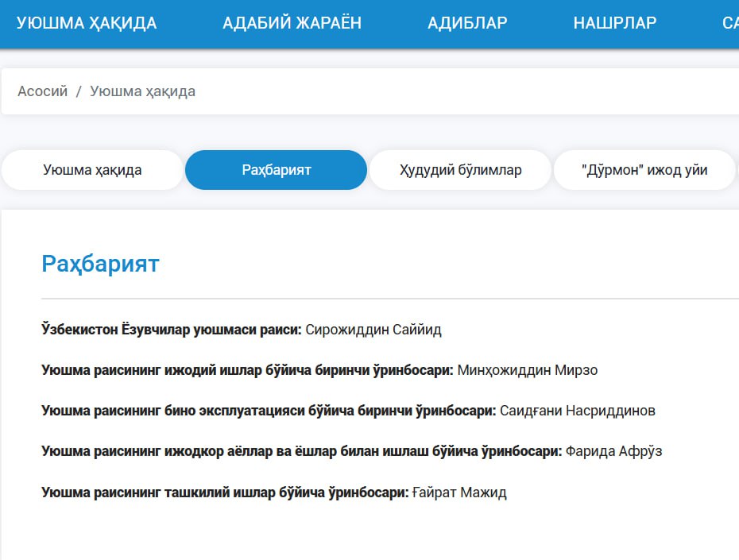Click the name Сирожиддин Саййид
The image size is (739, 560).
pos(373,330)
